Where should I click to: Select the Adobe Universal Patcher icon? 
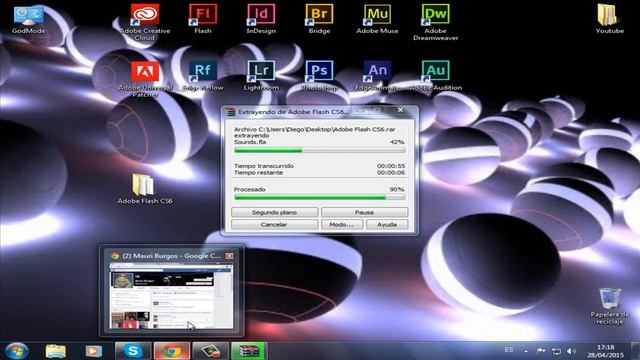[145, 78]
